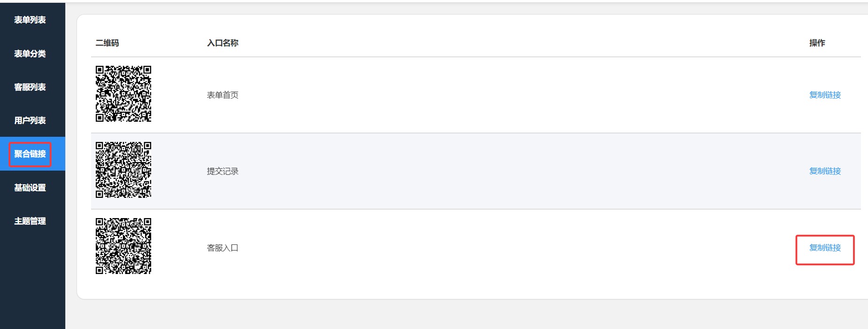
Task: Go to 表单分类 sidebar item
Action: [30, 54]
